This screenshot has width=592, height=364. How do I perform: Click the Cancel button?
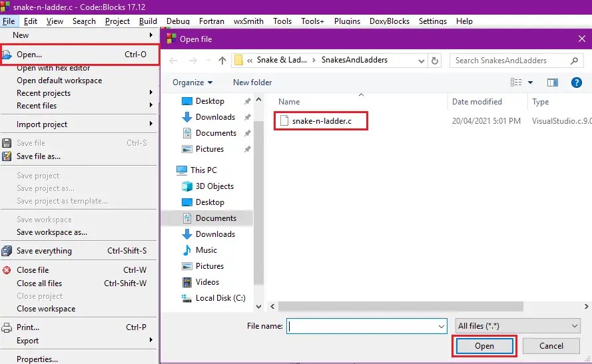[551, 346]
